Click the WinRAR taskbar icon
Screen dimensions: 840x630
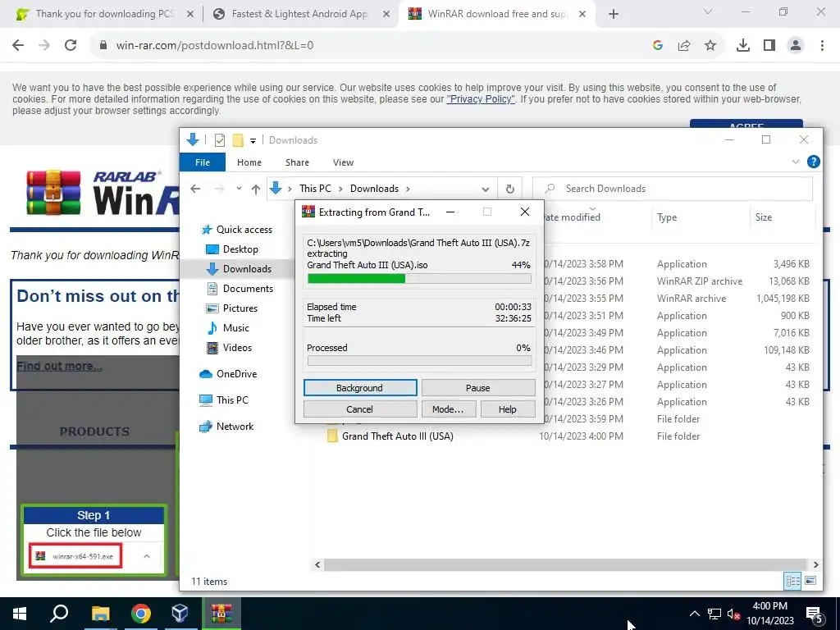pyautogui.click(x=221, y=614)
